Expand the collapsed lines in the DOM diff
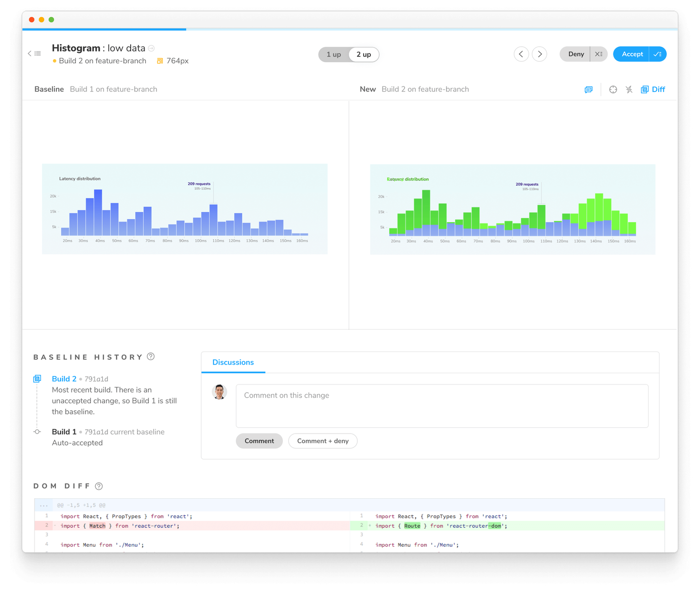Screen dimensions: 700x591 pyautogui.click(x=44, y=505)
